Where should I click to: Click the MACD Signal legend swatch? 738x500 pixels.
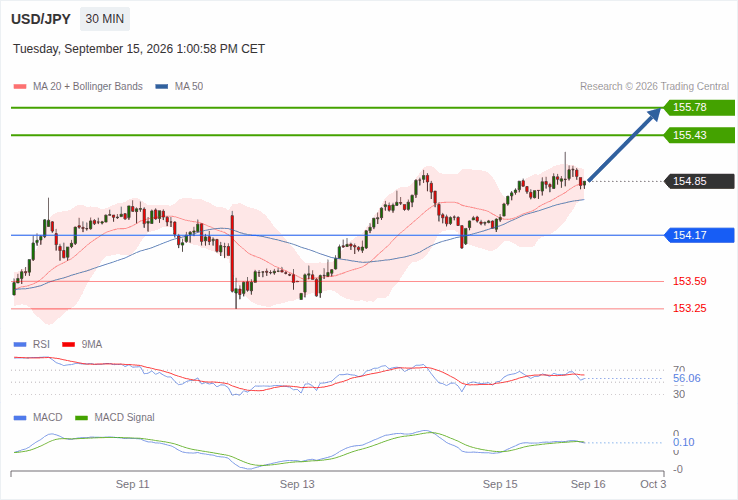tap(82, 418)
